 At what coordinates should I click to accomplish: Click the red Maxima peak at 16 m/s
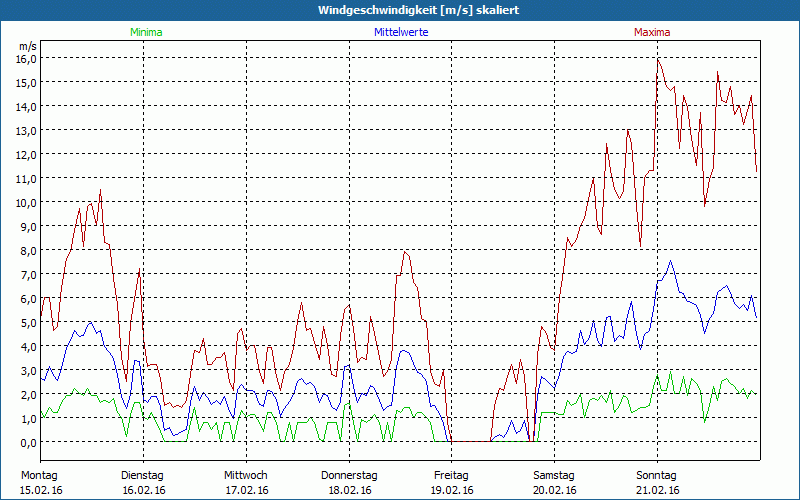pos(658,60)
